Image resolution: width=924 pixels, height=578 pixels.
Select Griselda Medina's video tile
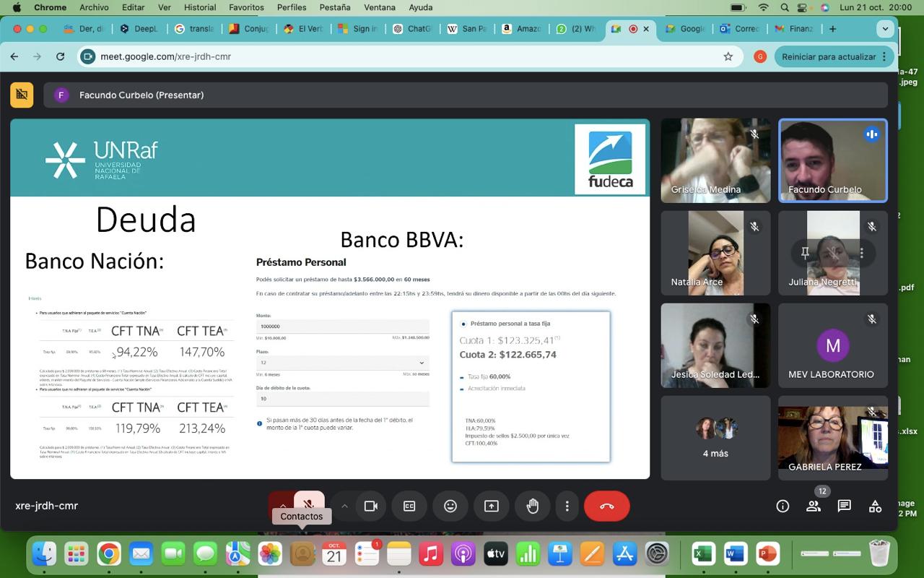point(715,160)
